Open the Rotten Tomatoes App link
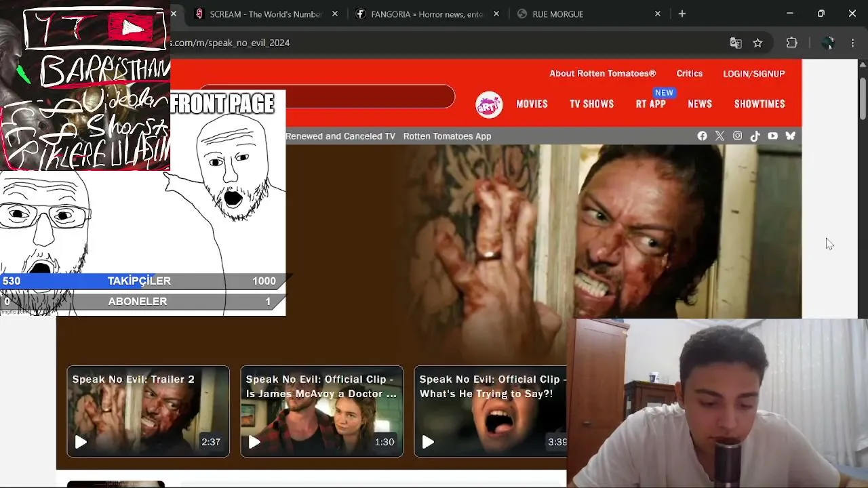This screenshot has height=488, width=868. [448, 136]
